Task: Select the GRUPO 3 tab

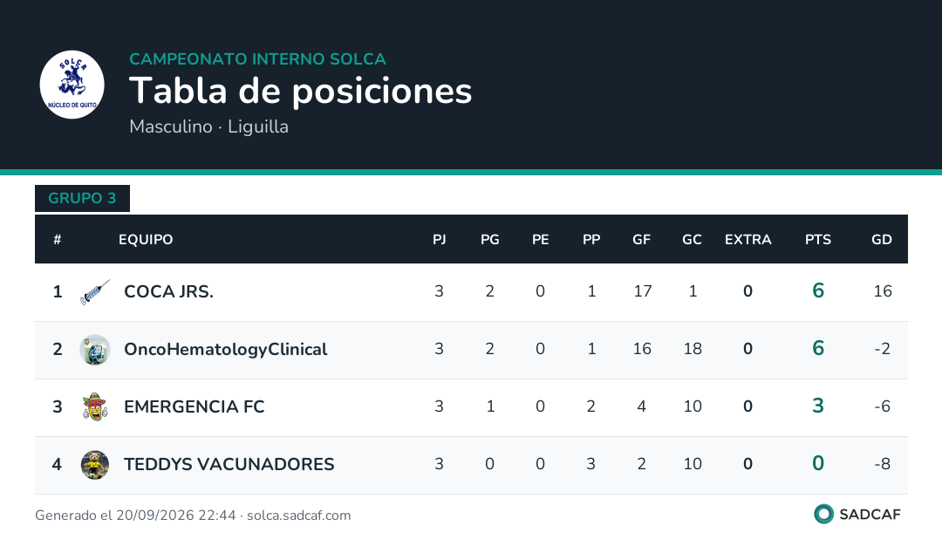Action: coord(82,198)
